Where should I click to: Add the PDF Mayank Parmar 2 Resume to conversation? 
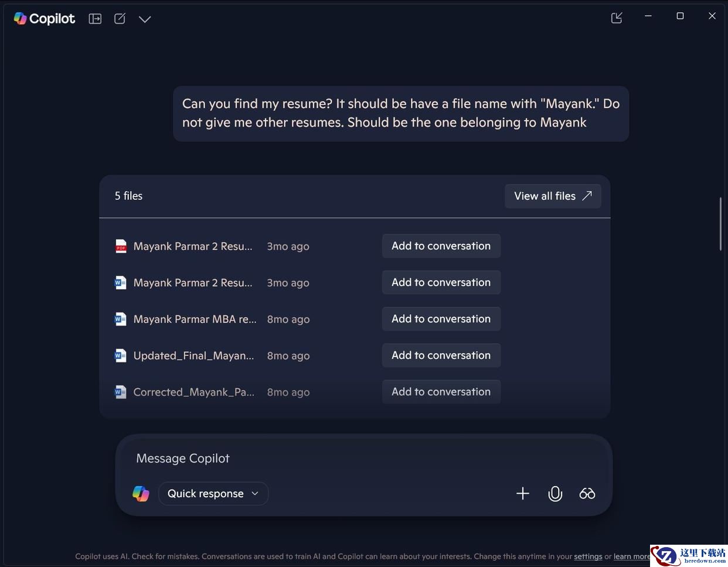(441, 246)
